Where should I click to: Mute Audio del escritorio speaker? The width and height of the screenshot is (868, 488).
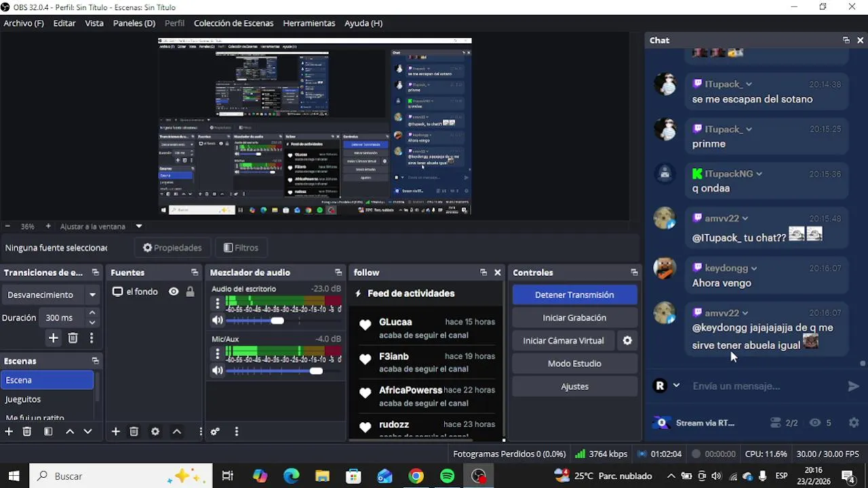click(218, 321)
